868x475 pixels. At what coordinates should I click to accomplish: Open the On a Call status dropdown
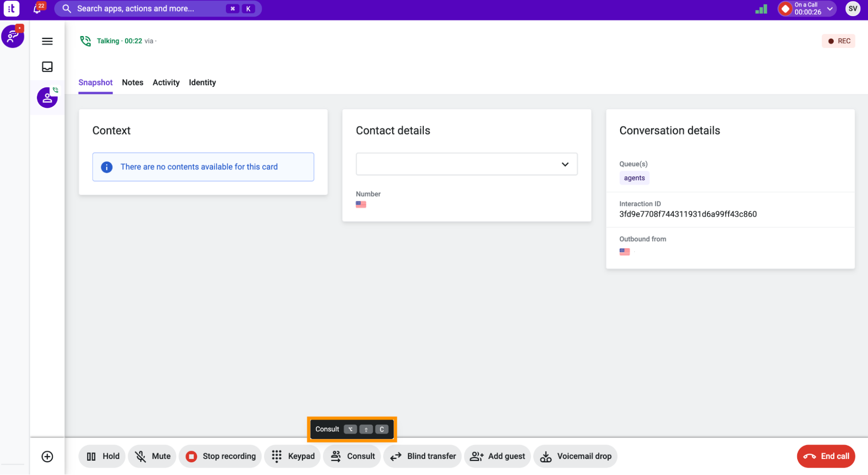tap(807, 9)
